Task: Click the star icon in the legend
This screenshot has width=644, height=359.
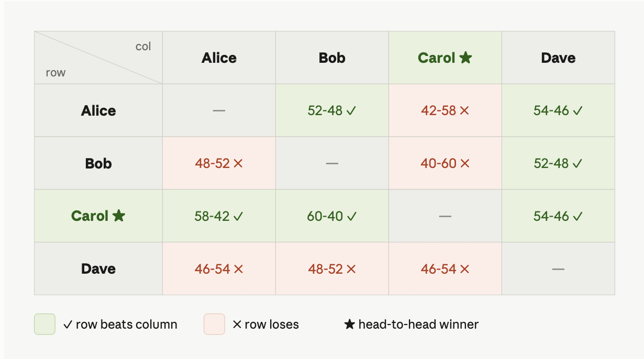Action: 349,324
